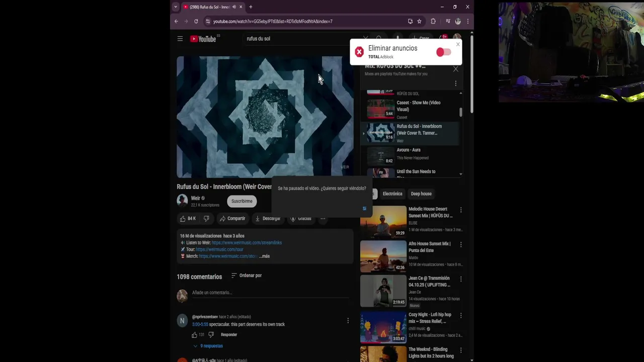Like the video with 84 K likes

(188, 218)
